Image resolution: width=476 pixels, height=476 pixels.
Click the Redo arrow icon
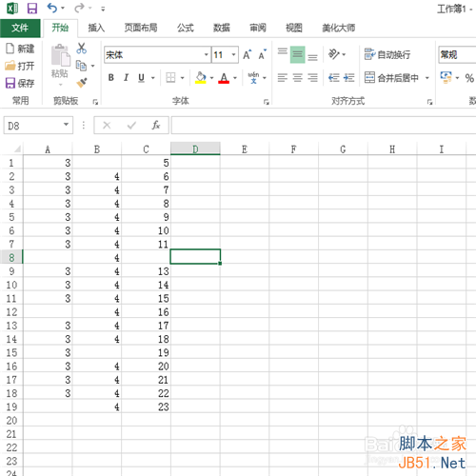coord(79,8)
